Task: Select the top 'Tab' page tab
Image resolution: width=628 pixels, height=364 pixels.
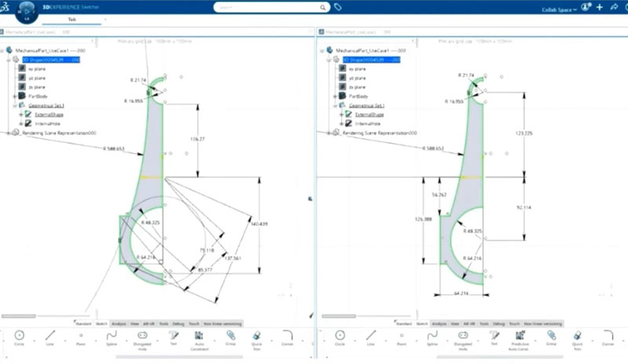Action: 71,20
